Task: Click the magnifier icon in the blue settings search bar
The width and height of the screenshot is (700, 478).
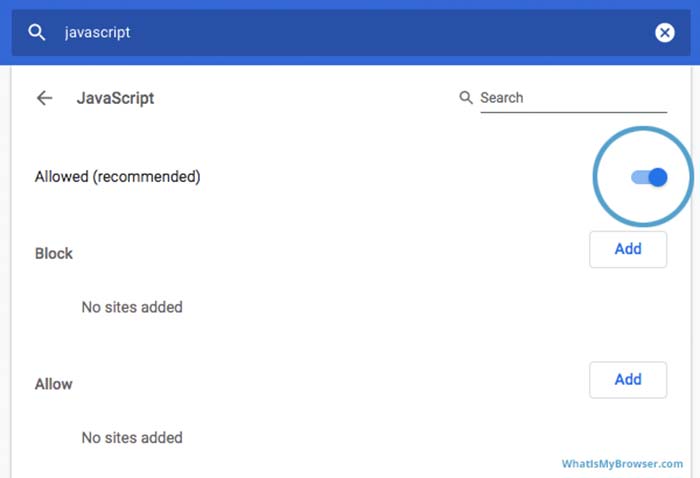Action: point(37,33)
